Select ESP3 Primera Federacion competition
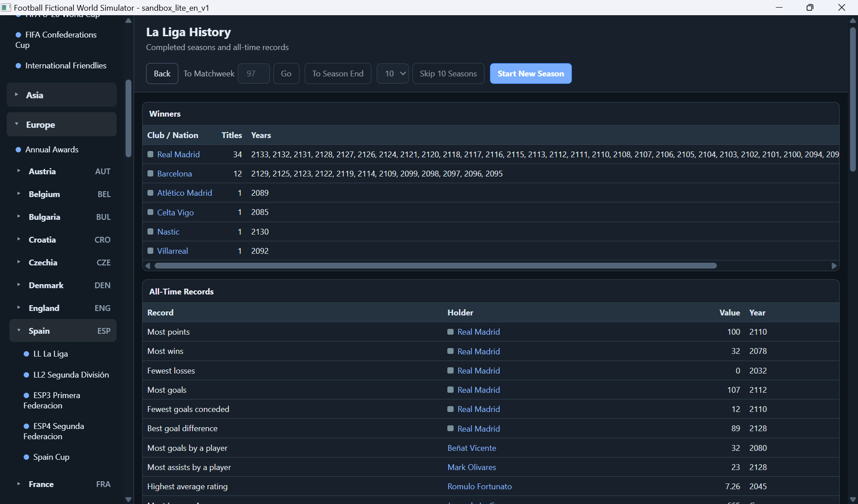858x504 pixels. 52,400
